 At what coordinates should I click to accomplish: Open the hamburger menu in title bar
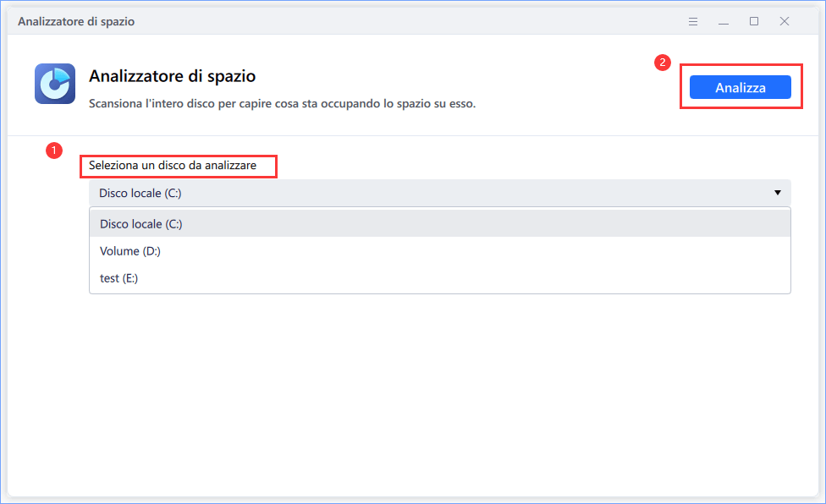point(693,22)
